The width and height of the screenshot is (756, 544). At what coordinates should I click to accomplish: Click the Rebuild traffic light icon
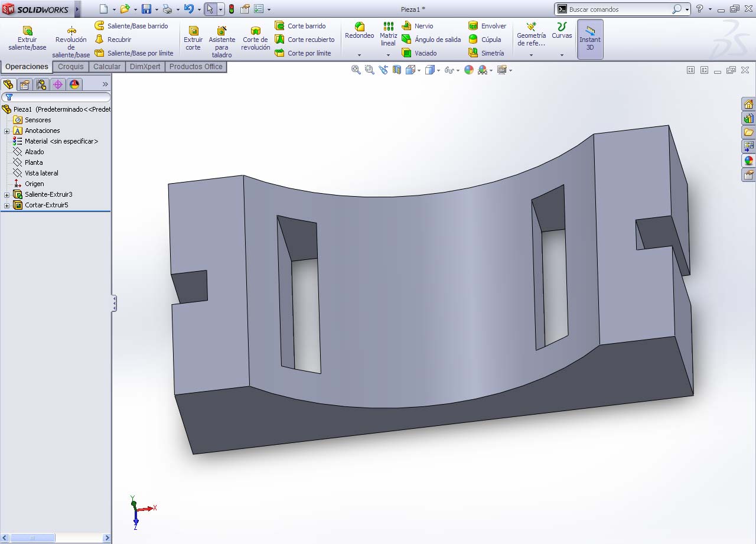231,9
